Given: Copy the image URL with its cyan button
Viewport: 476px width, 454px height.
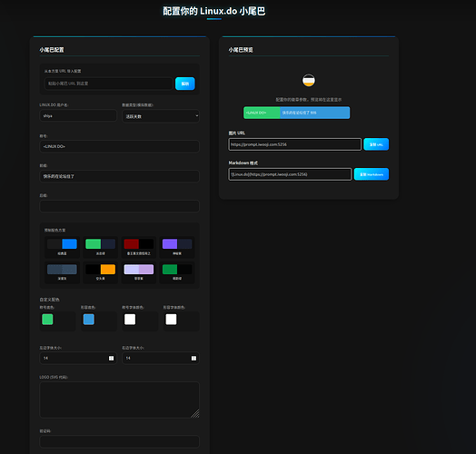Looking at the screenshot, I should click(x=376, y=144).
